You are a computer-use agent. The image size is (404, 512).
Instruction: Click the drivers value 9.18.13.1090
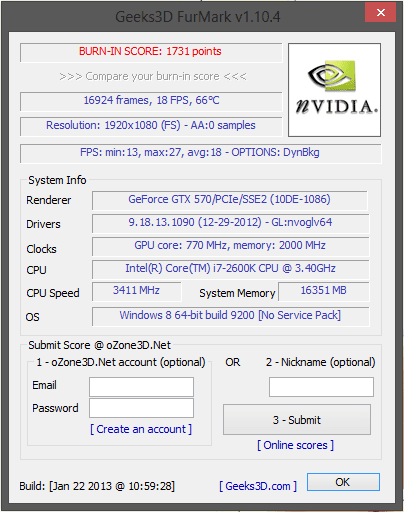pos(230,223)
